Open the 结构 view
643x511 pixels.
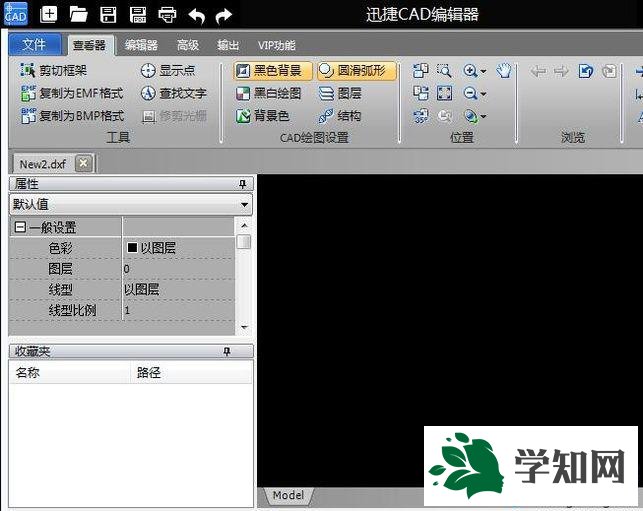point(340,116)
